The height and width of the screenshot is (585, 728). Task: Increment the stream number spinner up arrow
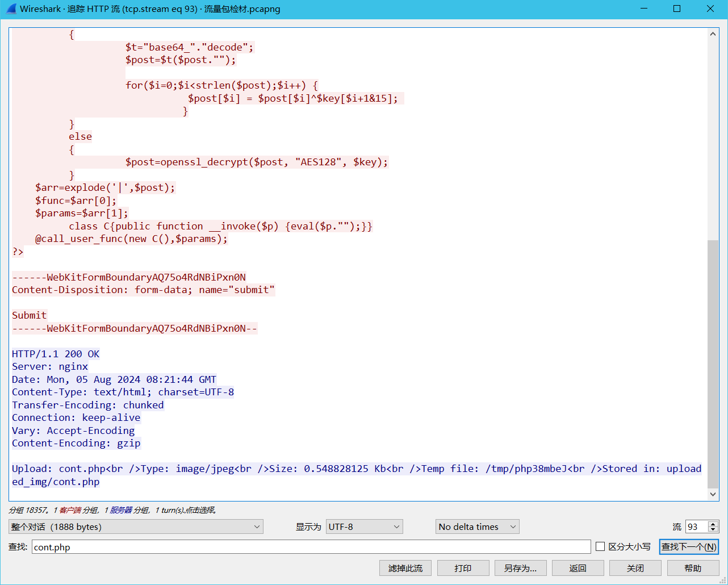pyautogui.click(x=714, y=524)
